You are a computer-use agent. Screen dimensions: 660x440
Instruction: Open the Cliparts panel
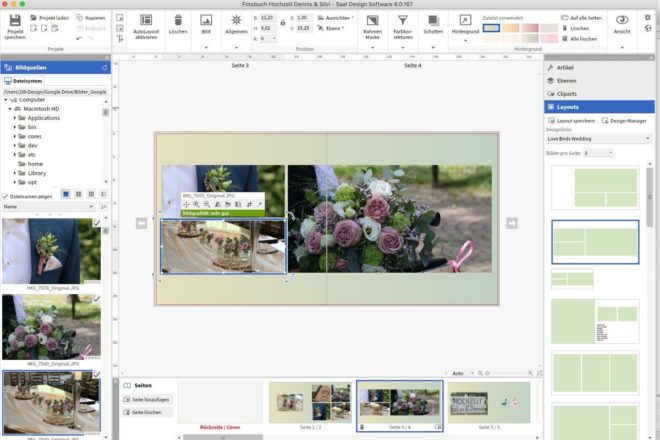click(x=599, y=93)
